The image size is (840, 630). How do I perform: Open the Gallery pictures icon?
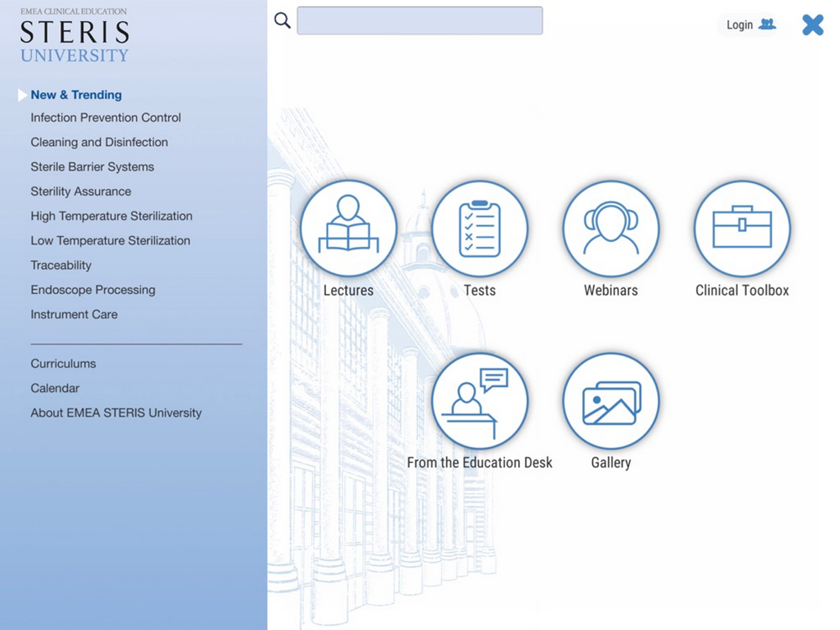pos(611,401)
